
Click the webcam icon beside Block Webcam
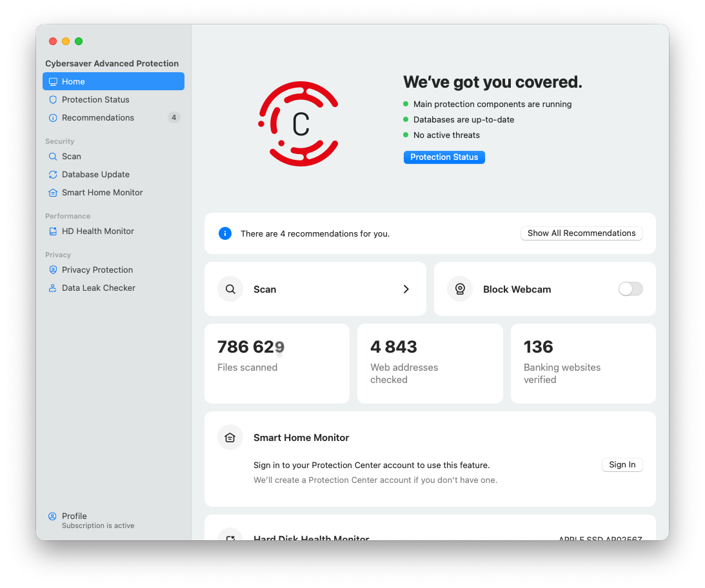coord(460,289)
